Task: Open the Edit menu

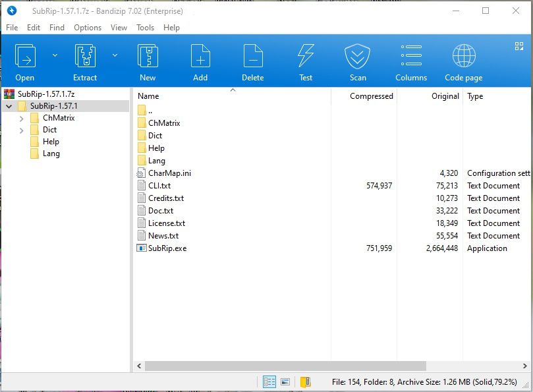Action: click(34, 28)
